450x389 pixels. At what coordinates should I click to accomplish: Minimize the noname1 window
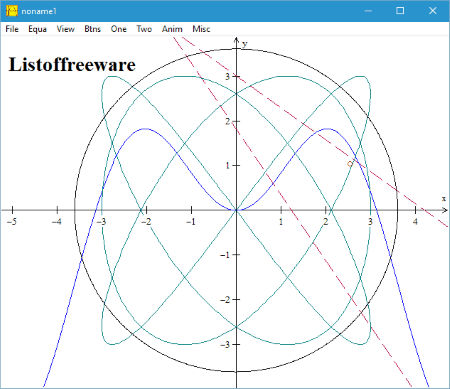tap(368, 11)
